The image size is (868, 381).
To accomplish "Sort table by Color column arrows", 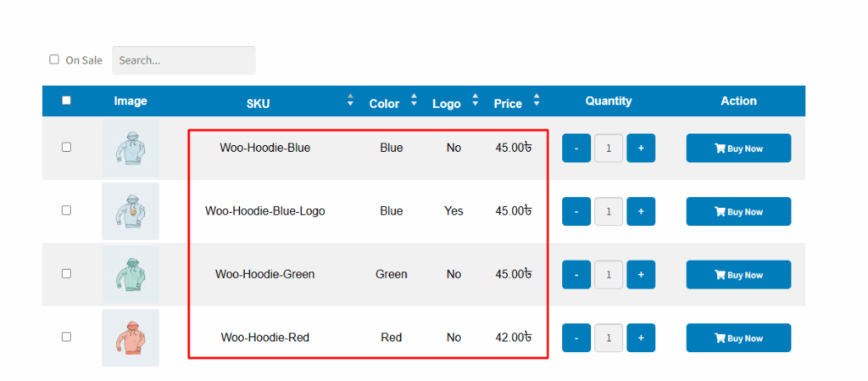I will point(414,100).
